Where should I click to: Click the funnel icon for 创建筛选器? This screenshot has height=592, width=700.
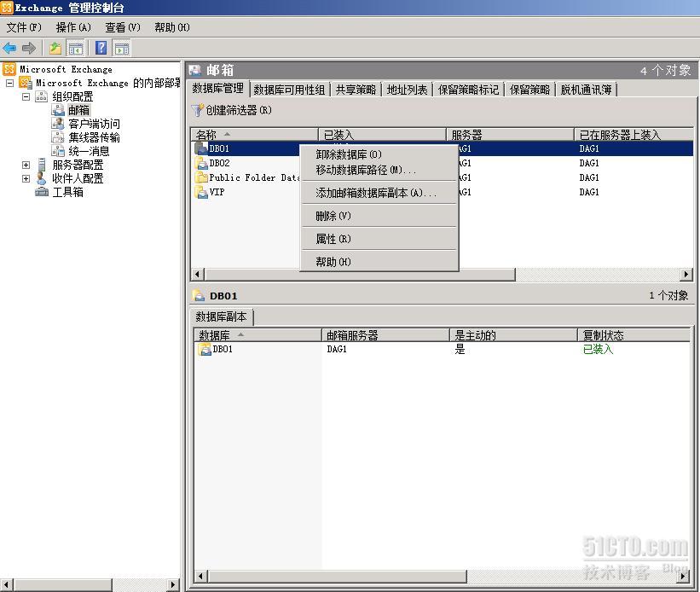click(x=197, y=110)
